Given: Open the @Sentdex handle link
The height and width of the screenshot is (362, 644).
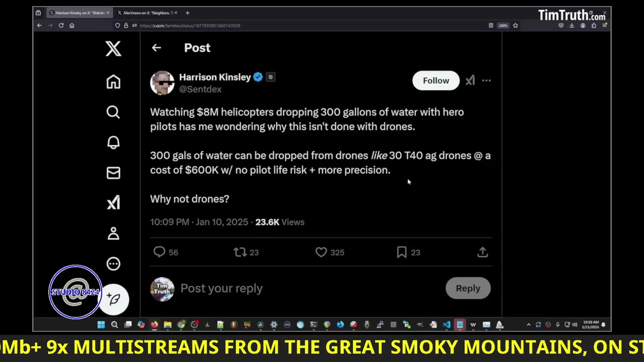Looking at the screenshot, I should tap(200, 89).
